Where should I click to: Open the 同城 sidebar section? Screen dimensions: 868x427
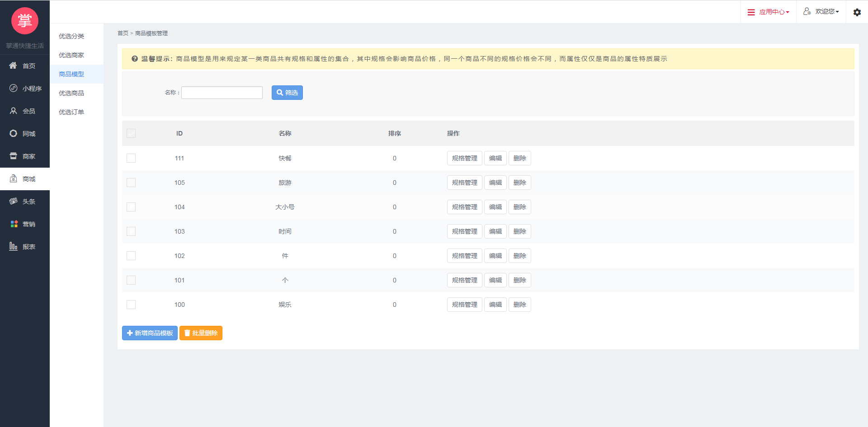[x=25, y=134]
